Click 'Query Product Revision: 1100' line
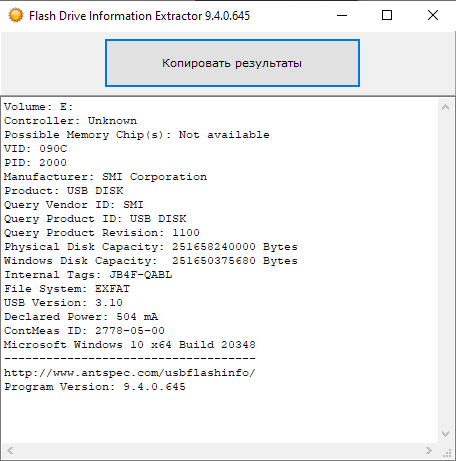 102,233
